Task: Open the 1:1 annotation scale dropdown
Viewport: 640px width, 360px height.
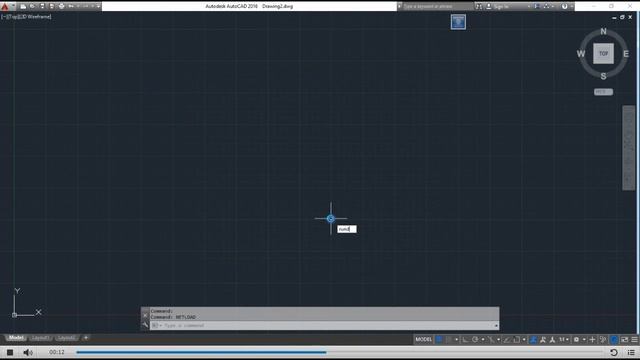Action: 564,339
